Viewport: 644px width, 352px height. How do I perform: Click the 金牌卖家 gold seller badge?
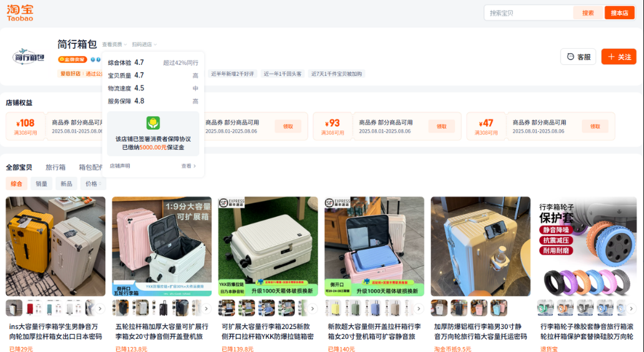(72, 59)
